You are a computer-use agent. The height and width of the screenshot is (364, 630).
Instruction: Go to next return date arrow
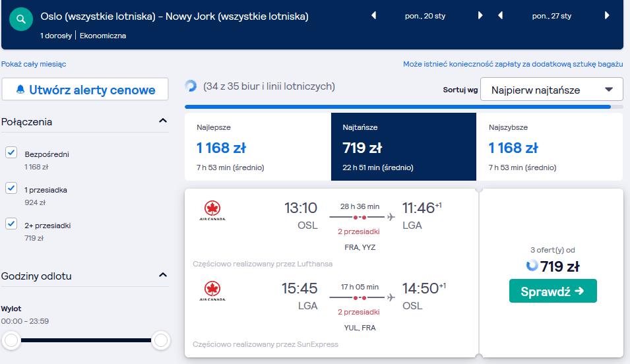tap(607, 16)
